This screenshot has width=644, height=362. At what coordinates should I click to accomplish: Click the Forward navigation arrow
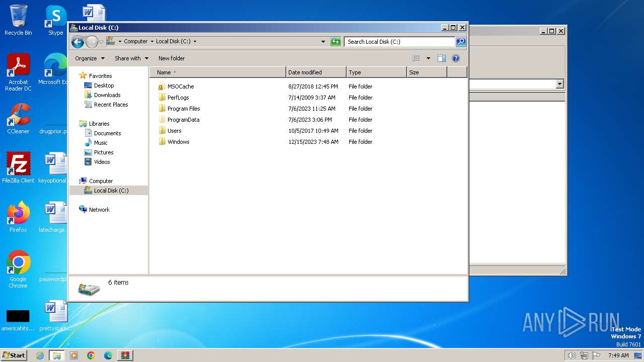92,42
